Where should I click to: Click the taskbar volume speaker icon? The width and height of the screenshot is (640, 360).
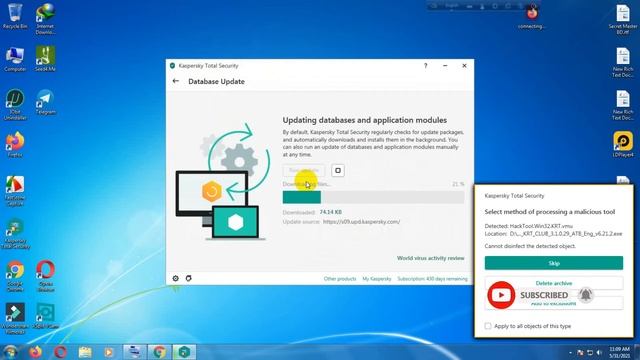click(599, 352)
